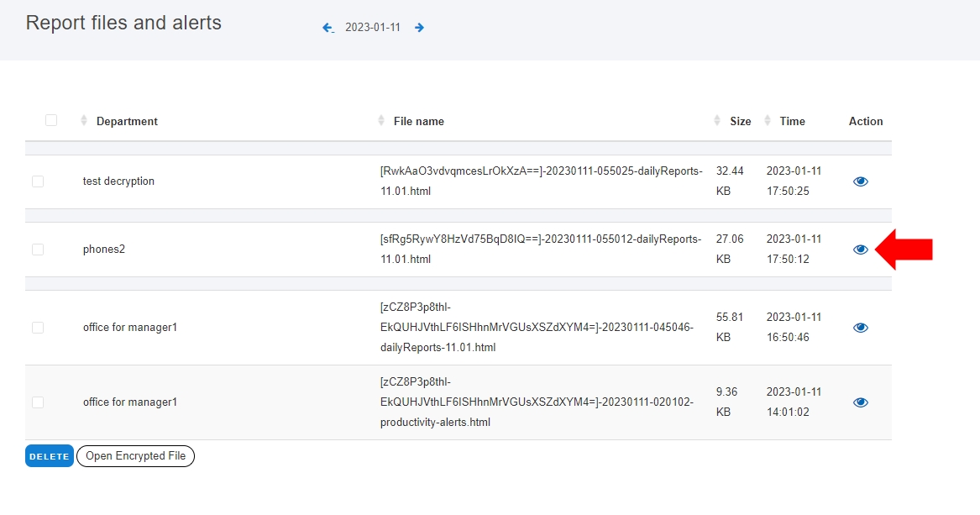980x515 pixels.
Task: Select file name starting with sfRg5RywY8HzVd75
Action: point(541,250)
